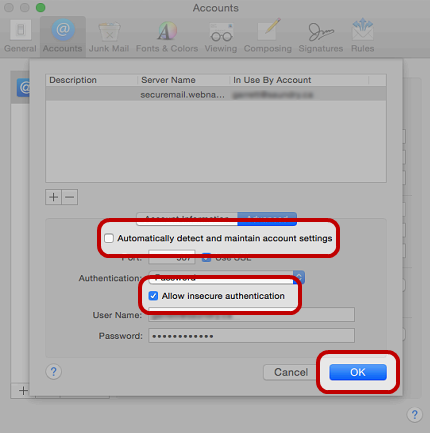430x433 pixels.
Task: Open Junk Mail preferences icon
Action: coord(109,36)
